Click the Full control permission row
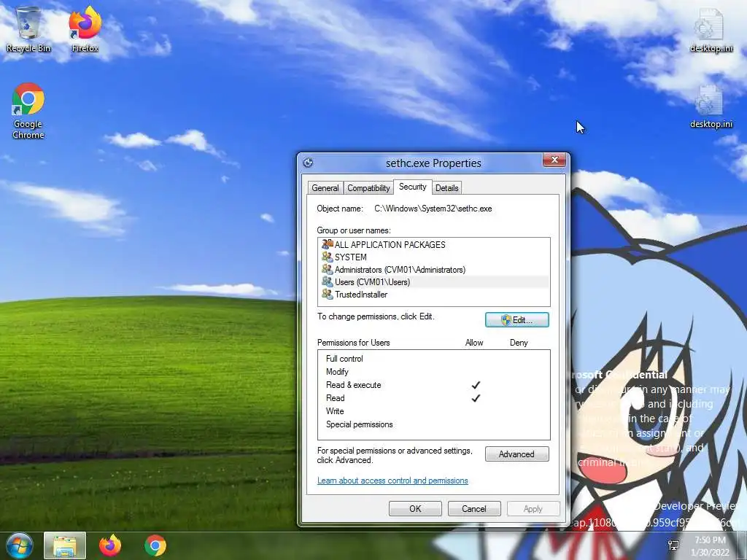 (x=433, y=359)
